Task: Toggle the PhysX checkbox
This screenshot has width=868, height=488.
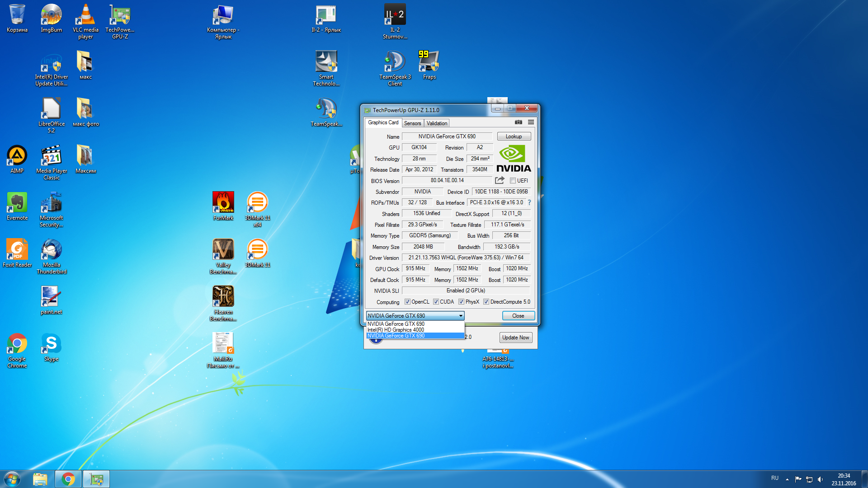Action: click(461, 302)
